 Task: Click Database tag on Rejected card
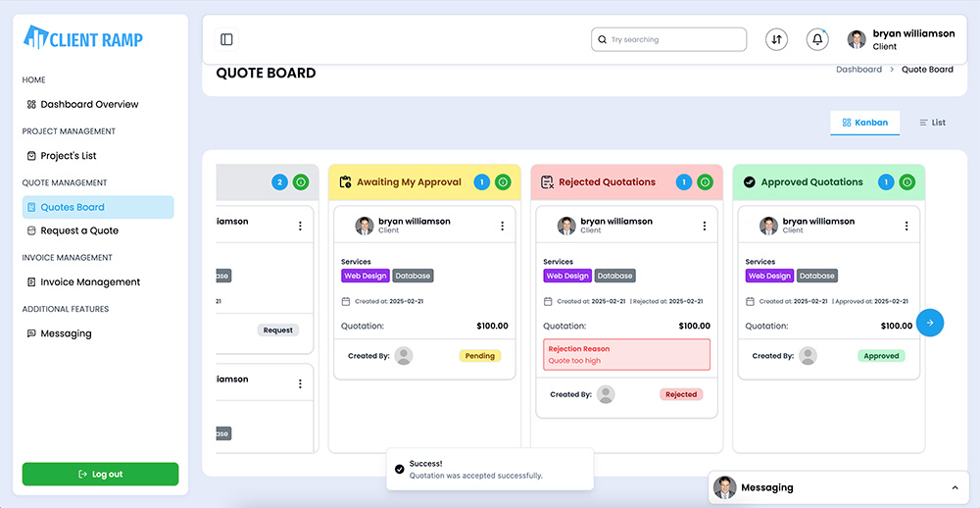pos(615,276)
